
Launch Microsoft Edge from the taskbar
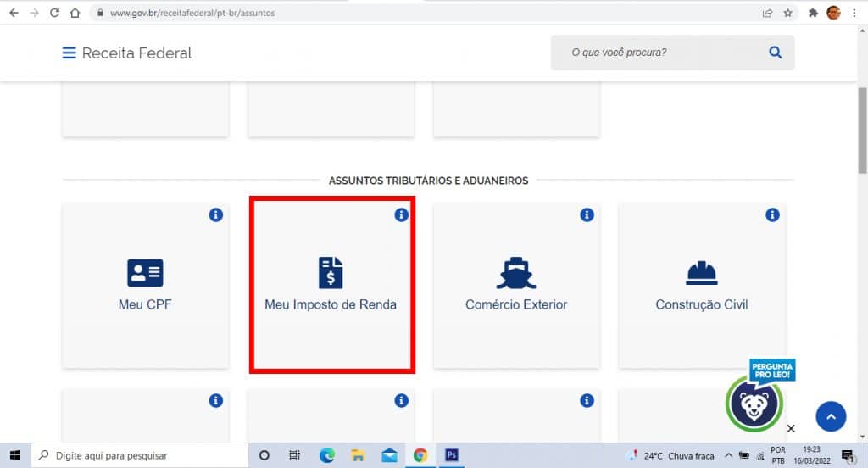click(326, 455)
